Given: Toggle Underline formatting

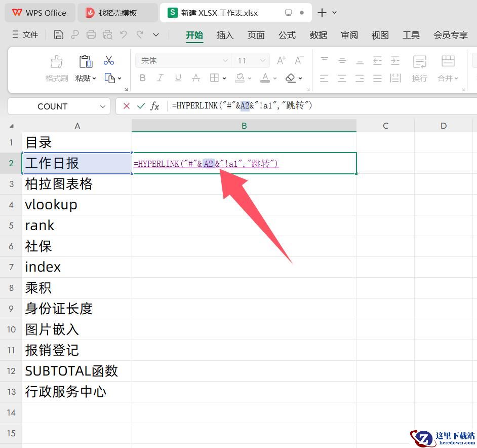Looking at the screenshot, I should pyautogui.click(x=178, y=78).
